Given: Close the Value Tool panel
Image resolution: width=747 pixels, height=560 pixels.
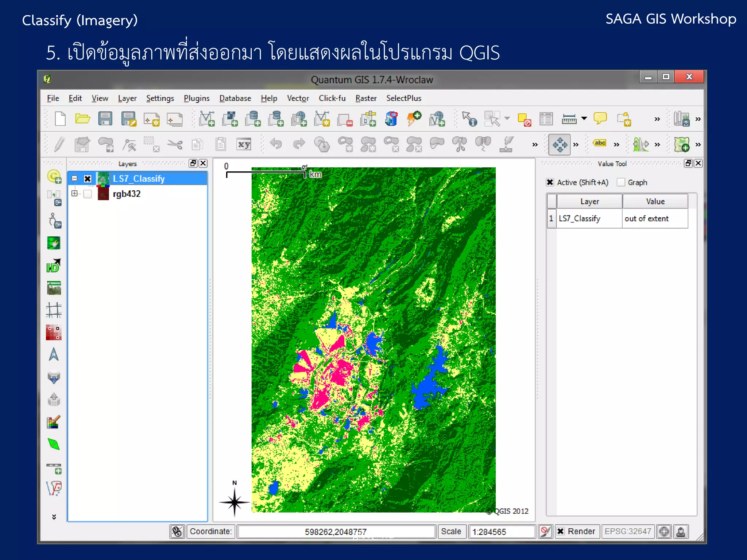Looking at the screenshot, I should 698,163.
